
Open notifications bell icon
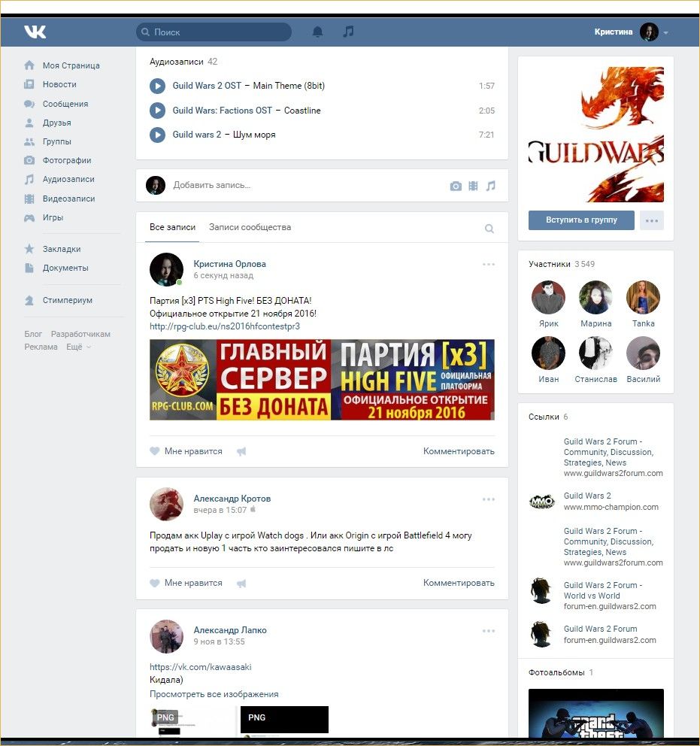click(x=317, y=32)
